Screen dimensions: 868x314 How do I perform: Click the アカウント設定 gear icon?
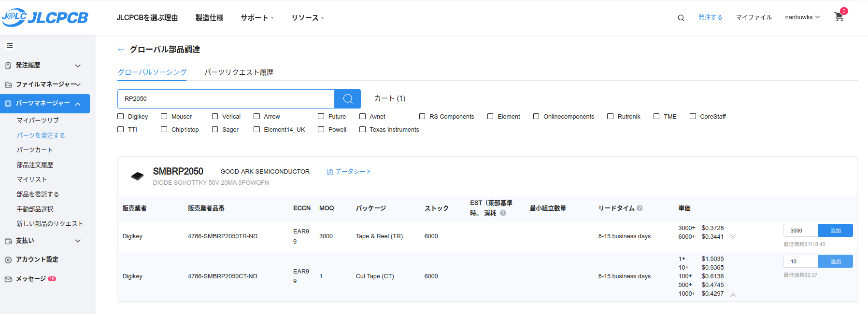point(8,260)
